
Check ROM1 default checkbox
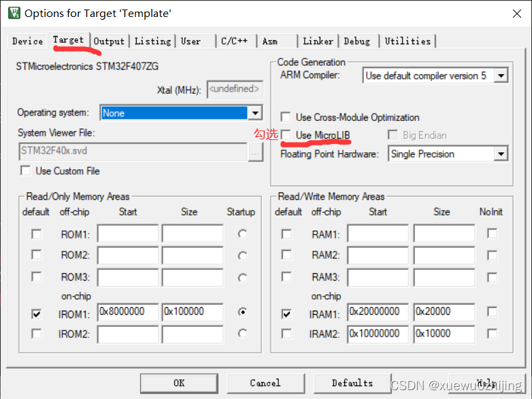pos(37,235)
